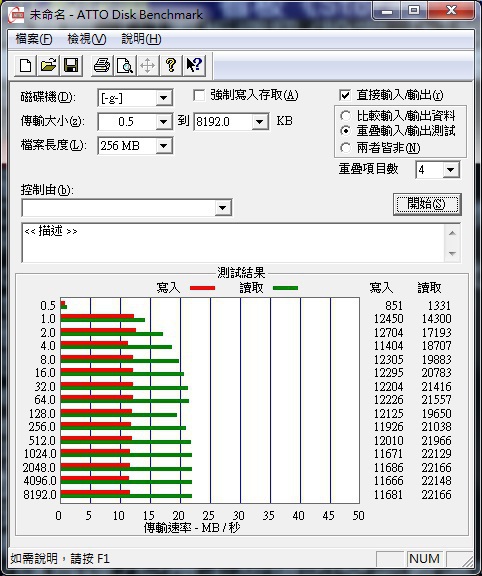Click the 8192.0 row label in chart
Viewport: 482px width, 576px height.
click(40, 495)
